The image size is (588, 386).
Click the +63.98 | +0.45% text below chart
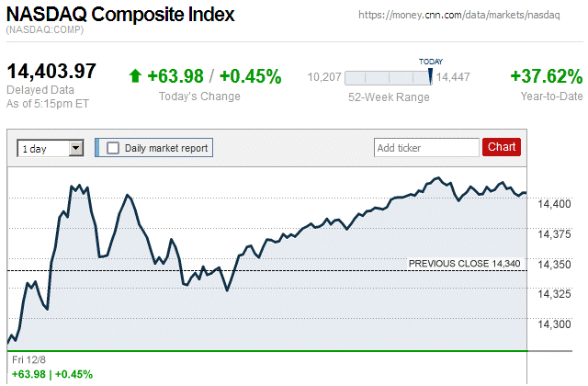[51, 374]
